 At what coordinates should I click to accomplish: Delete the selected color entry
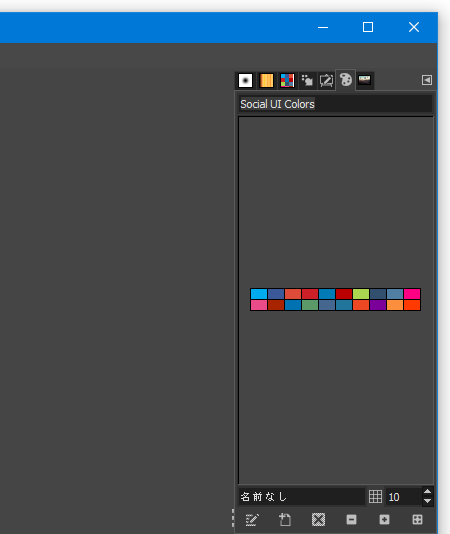click(318, 520)
